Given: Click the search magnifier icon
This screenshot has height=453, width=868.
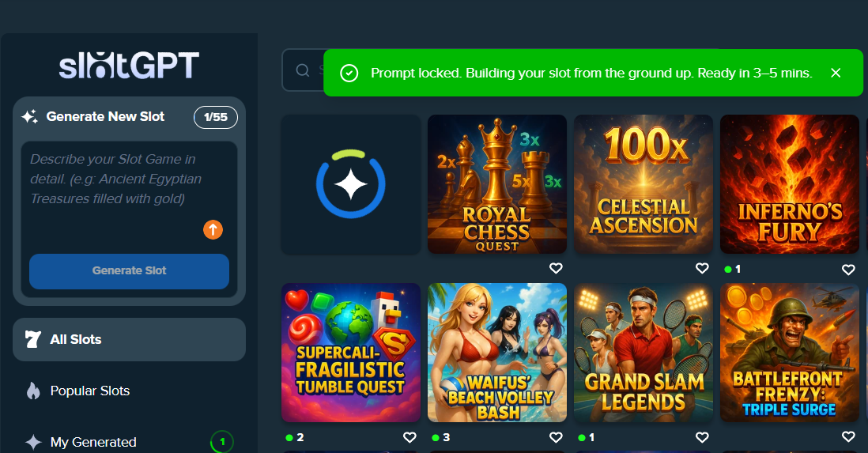Looking at the screenshot, I should click(x=303, y=70).
